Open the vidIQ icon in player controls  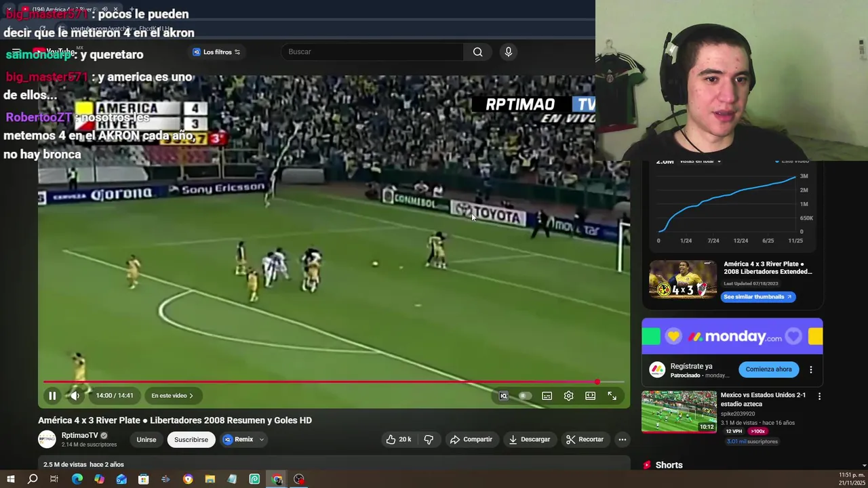coord(503,396)
